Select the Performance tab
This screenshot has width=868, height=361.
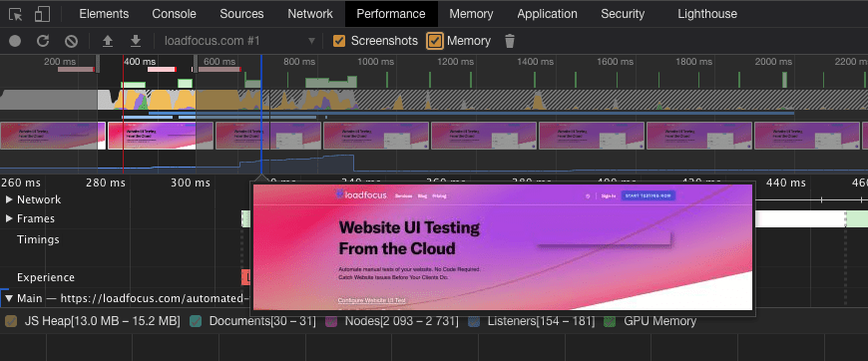coord(391,14)
